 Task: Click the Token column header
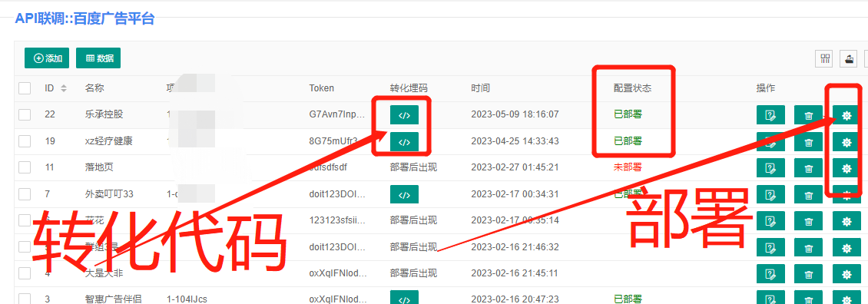(322, 88)
